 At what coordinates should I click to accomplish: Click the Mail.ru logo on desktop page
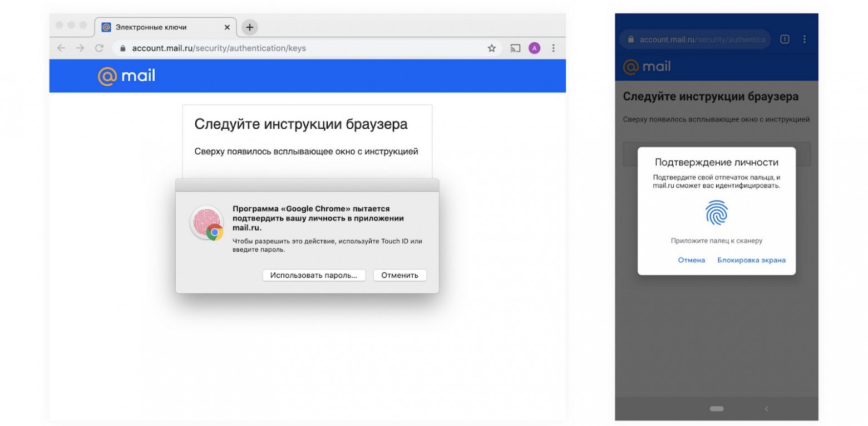click(x=126, y=76)
